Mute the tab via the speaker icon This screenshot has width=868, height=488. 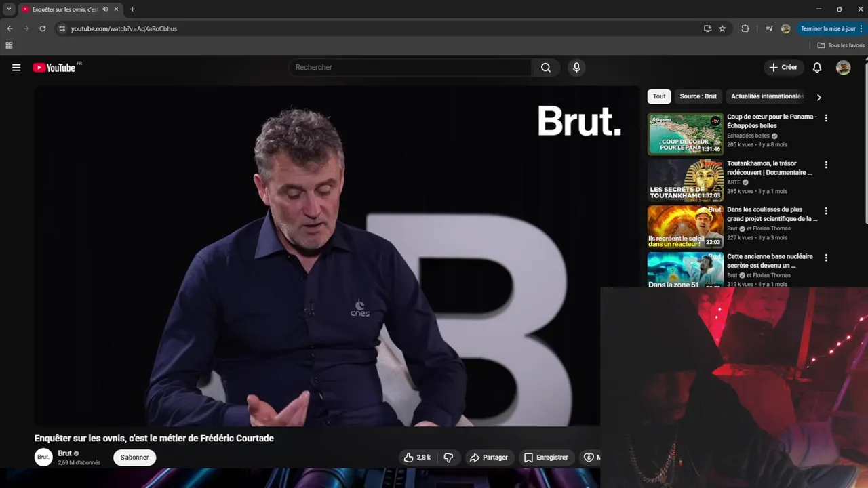105,9
